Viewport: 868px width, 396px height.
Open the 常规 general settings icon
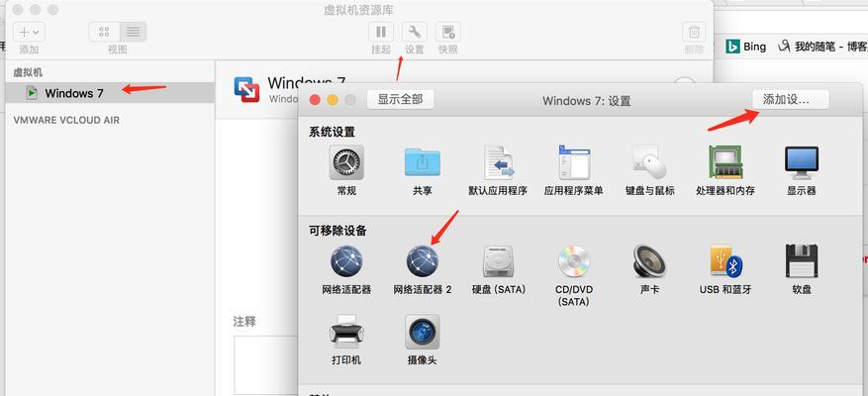point(346,162)
